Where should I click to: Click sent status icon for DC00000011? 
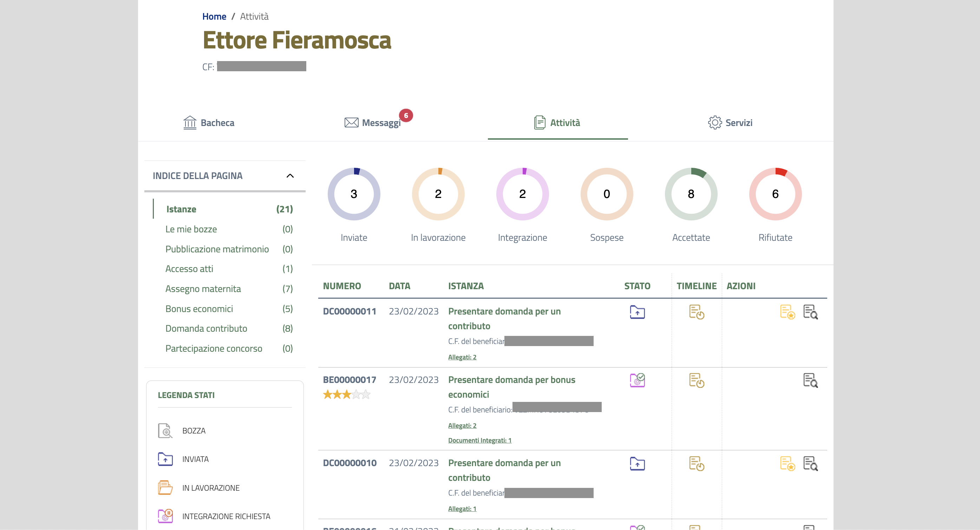pos(637,312)
